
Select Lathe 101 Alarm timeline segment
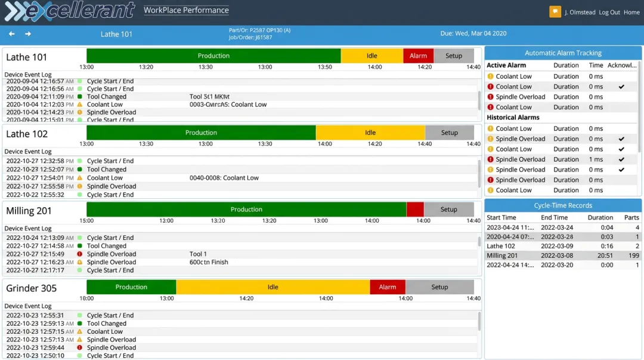click(x=418, y=56)
